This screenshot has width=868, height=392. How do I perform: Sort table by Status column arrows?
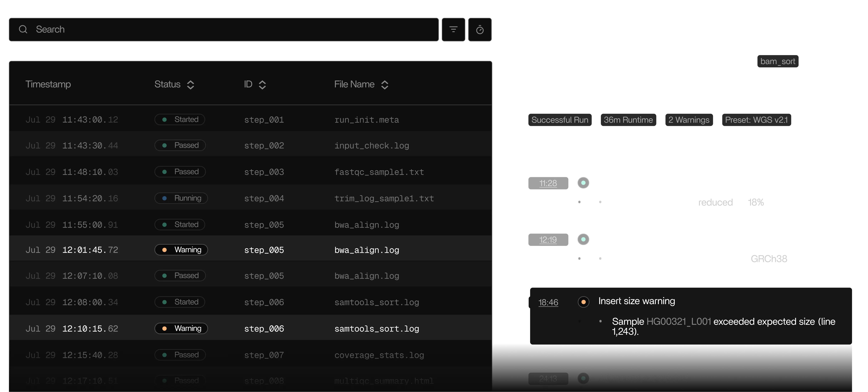[x=190, y=85]
